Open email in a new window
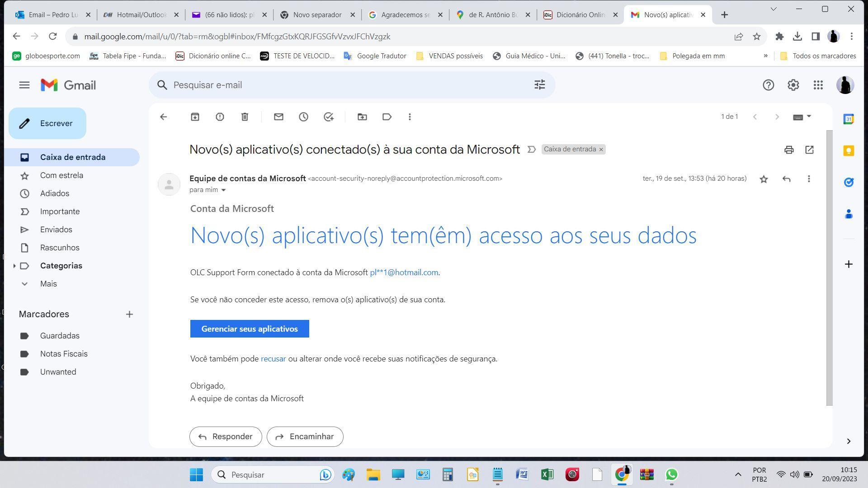868x488 pixels. pyautogui.click(x=809, y=150)
